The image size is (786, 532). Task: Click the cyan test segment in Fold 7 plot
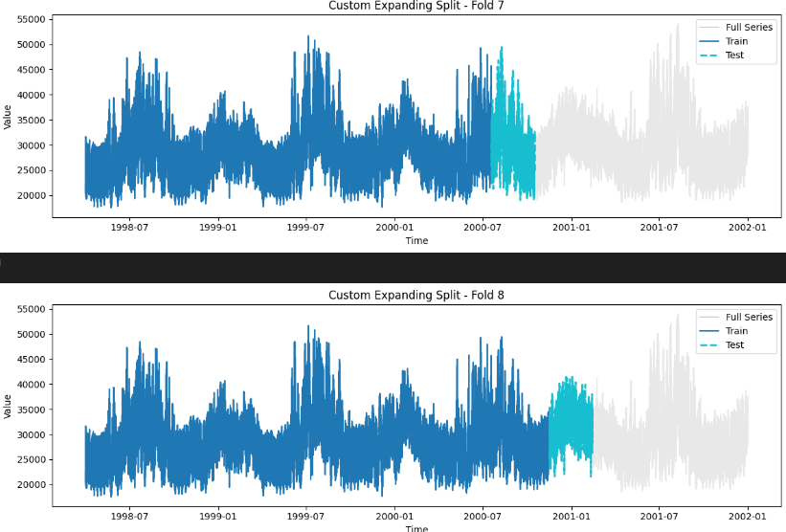[x=512, y=144]
